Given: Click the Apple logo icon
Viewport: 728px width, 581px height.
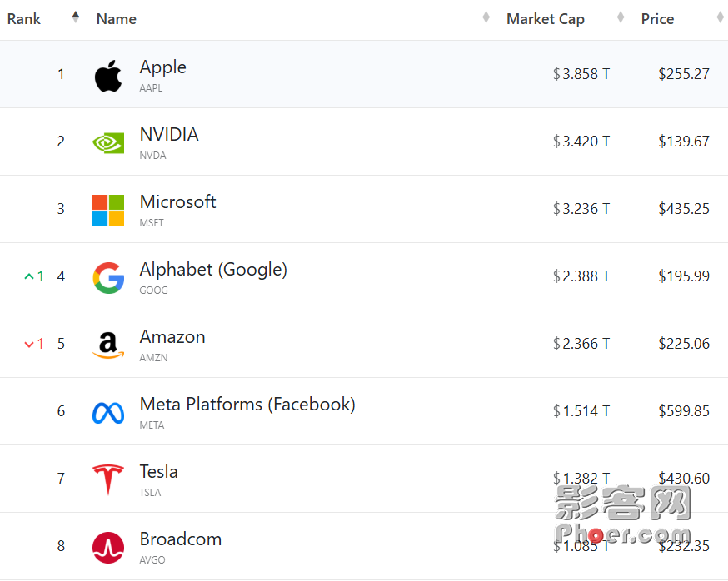Looking at the screenshot, I should click(108, 75).
